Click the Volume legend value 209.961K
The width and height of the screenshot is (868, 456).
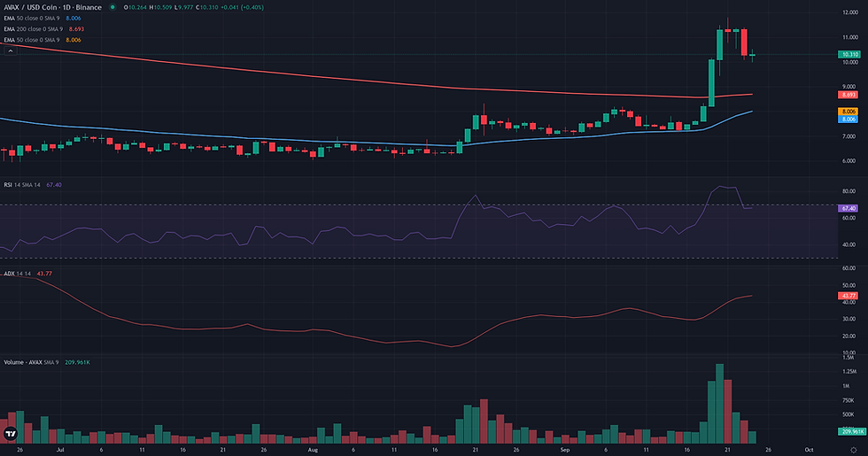click(78, 362)
